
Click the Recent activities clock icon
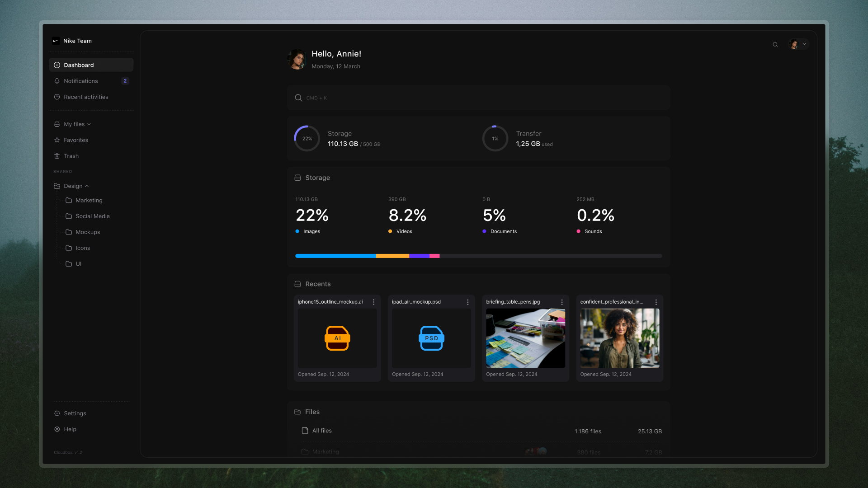[57, 97]
